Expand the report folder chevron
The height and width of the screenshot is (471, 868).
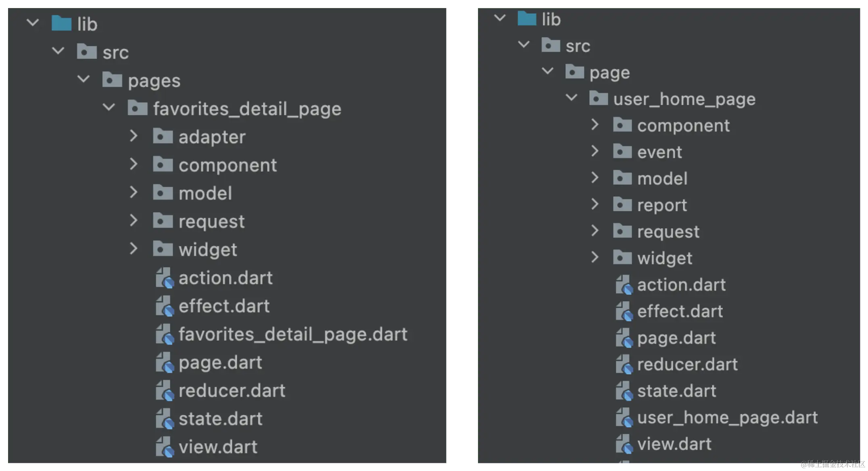pos(595,204)
